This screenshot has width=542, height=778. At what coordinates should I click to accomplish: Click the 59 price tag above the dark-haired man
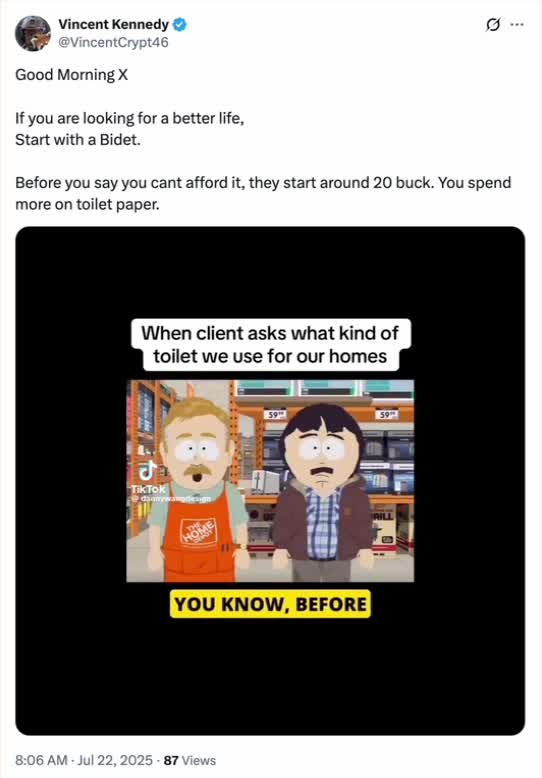click(274, 414)
